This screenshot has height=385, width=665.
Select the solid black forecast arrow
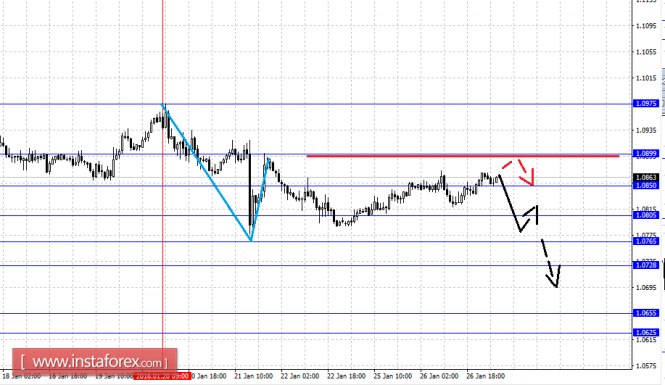518,203
